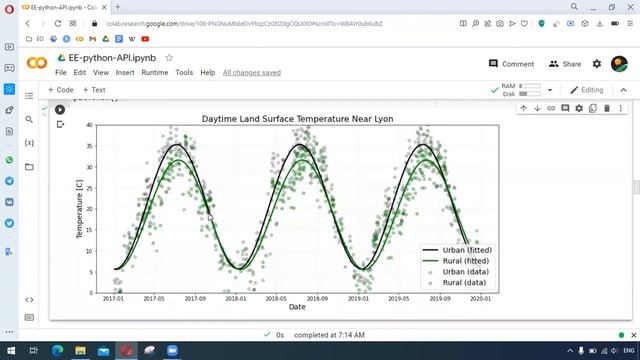The width and height of the screenshot is (640, 360).
Task: Open the Insert menu
Action: coord(125,73)
